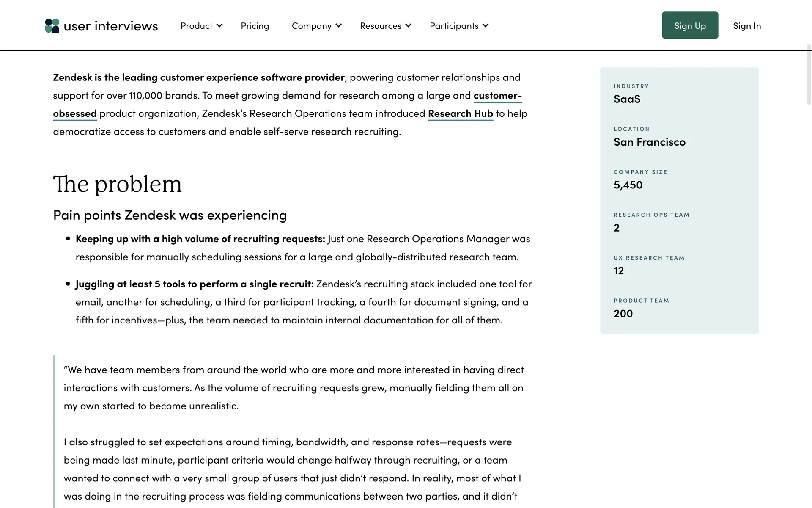Open the Product menu
The width and height of the screenshot is (812, 508).
coord(196,26)
